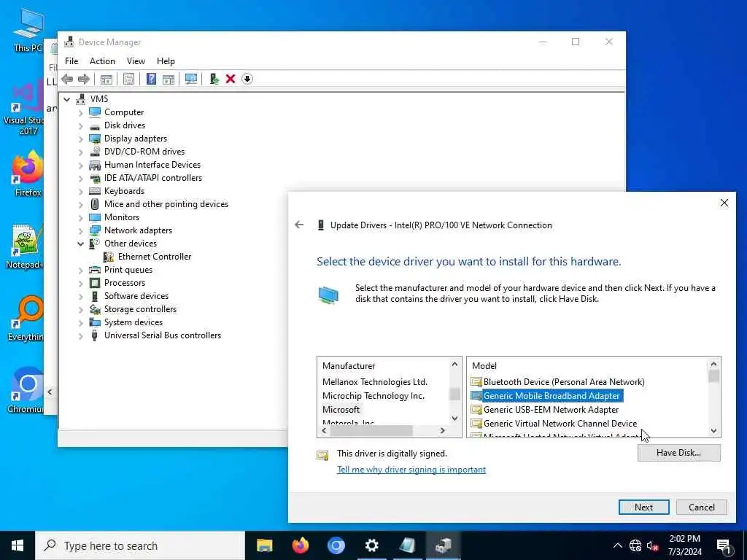Open the Action menu
This screenshot has height=560, width=747.
102,61
